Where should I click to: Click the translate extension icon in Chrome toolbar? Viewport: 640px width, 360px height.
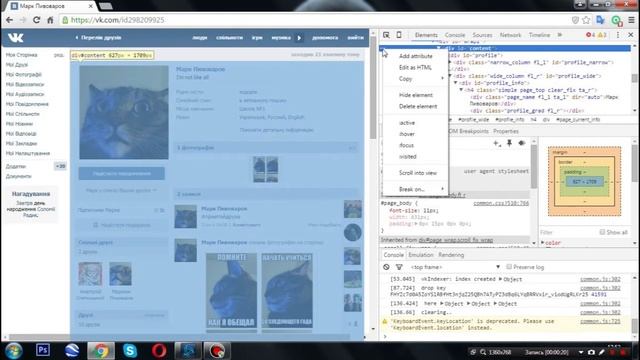click(x=600, y=20)
